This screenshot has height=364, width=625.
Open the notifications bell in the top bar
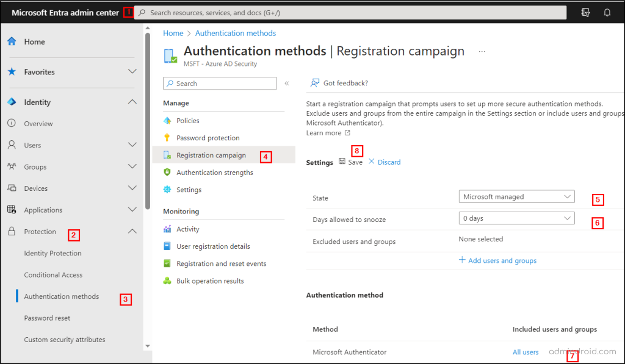(x=609, y=12)
